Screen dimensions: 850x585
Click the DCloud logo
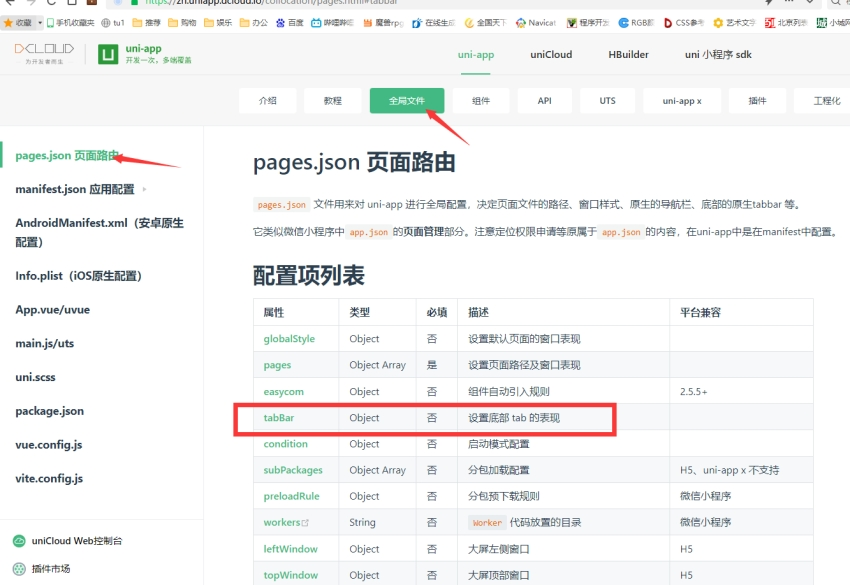[x=44, y=54]
